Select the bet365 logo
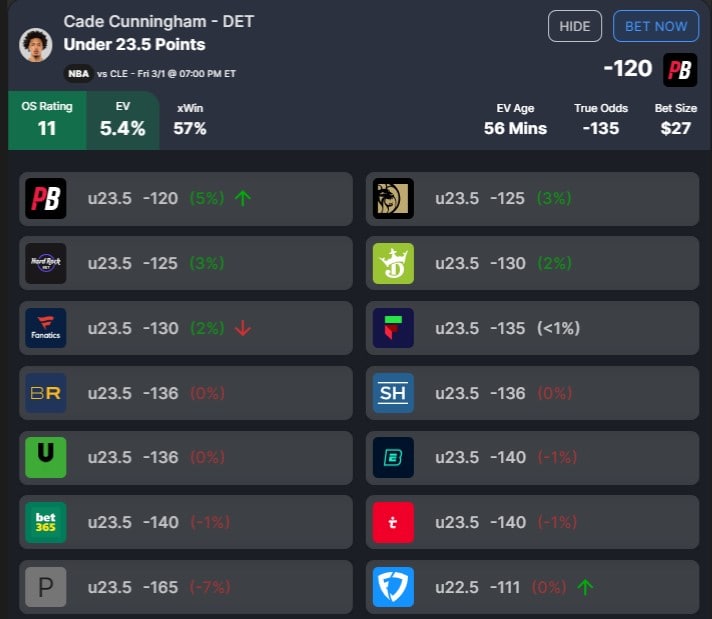 coord(46,522)
